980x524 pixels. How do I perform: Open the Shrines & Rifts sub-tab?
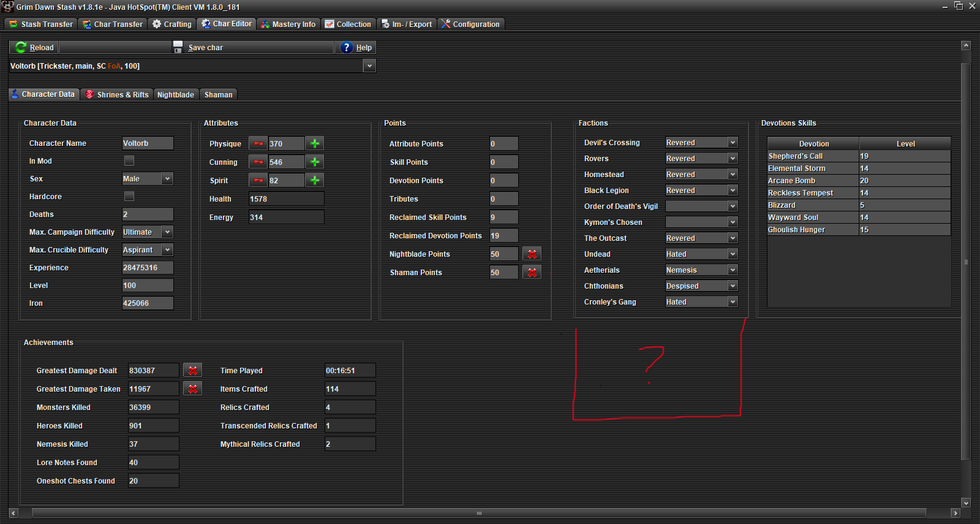click(x=117, y=94)
